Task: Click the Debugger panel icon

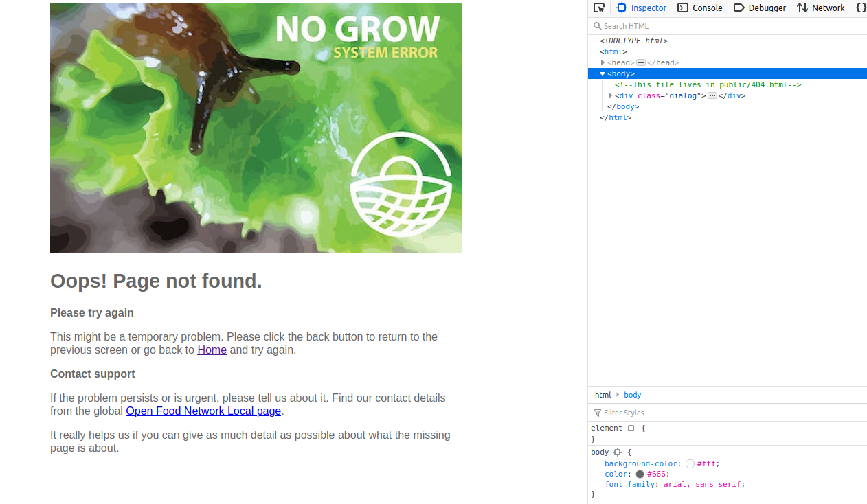Action: click(739, 8)
